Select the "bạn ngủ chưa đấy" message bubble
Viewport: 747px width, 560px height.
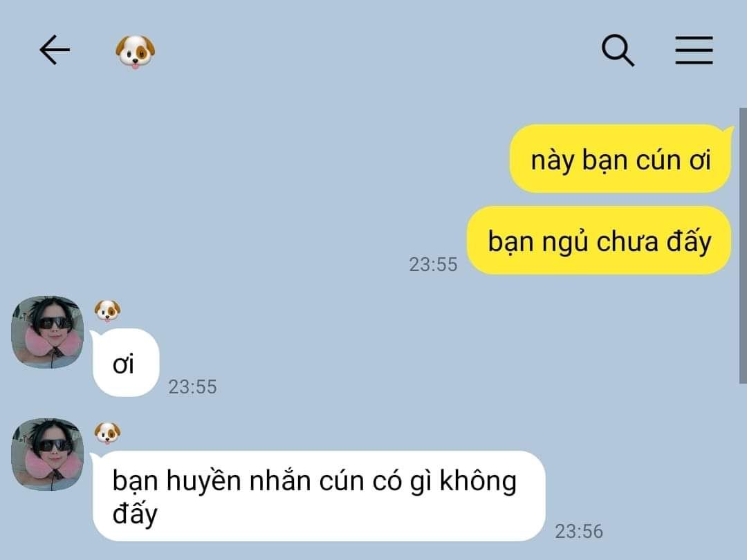coord(599,240)
